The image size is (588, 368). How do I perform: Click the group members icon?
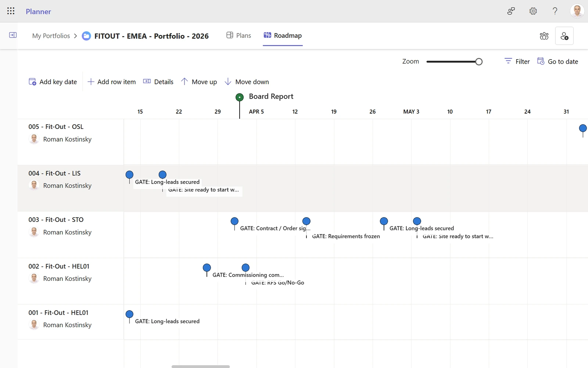pyautogui.click(x=544, y=36)
